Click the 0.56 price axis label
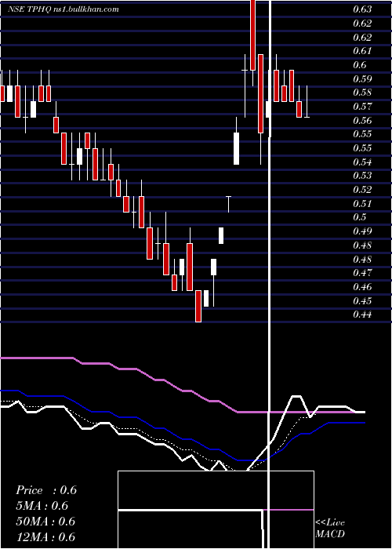This screenshot has width=392, height=549. tap(362, 121)
